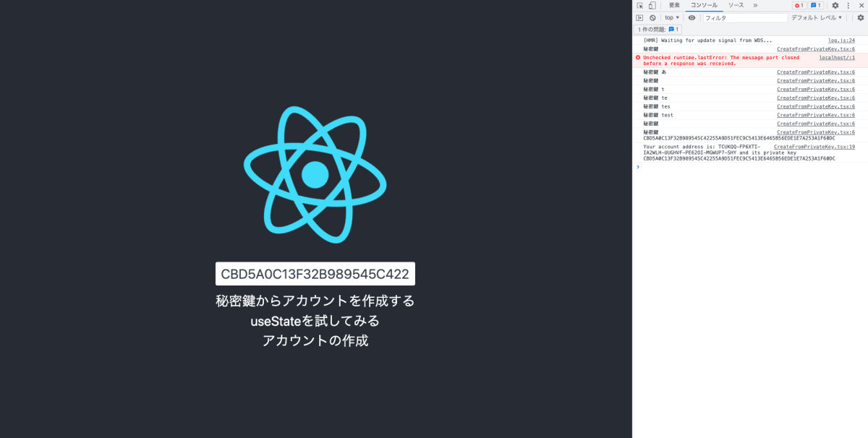
Task: Close the DevTools panel
Action: click(861, 5)
